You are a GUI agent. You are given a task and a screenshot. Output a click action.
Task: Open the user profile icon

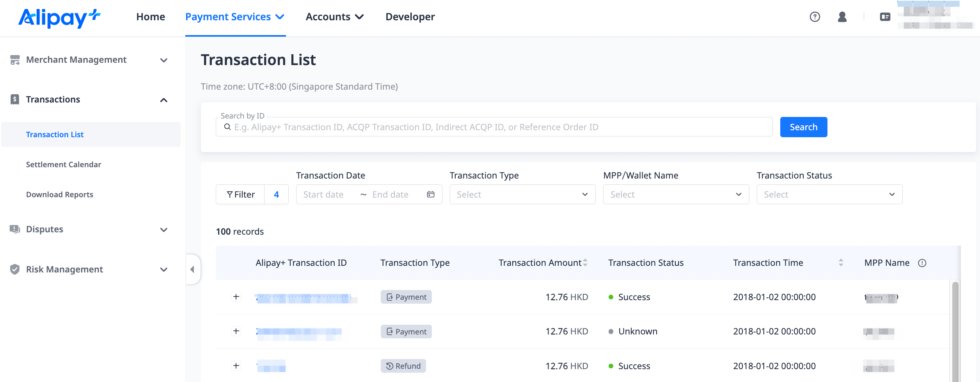tap(842, 17)
